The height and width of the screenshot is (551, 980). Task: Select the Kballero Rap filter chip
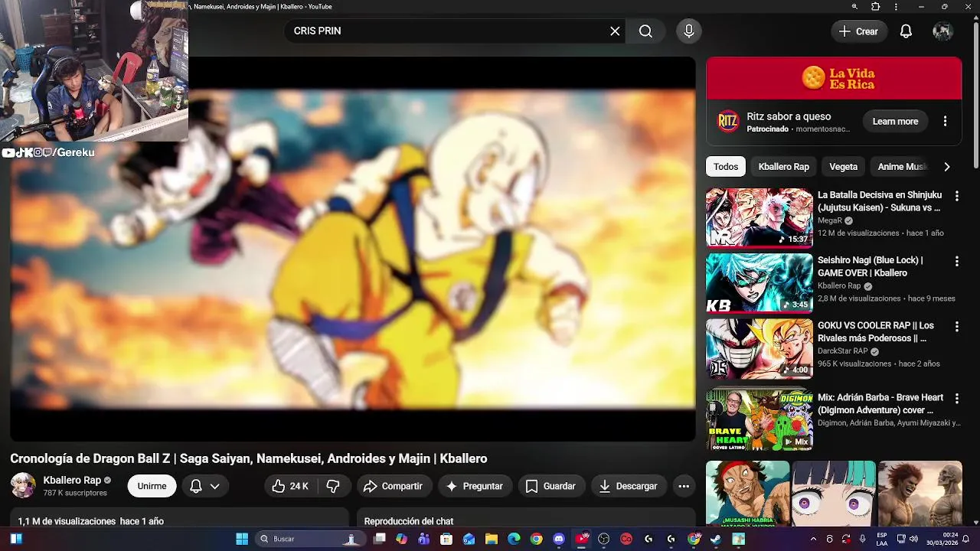783,166
